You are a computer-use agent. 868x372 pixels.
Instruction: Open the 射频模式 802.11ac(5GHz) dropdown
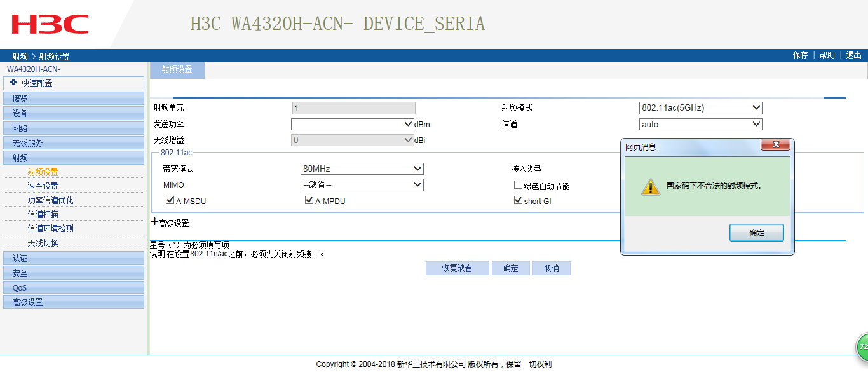coord(700,108)
